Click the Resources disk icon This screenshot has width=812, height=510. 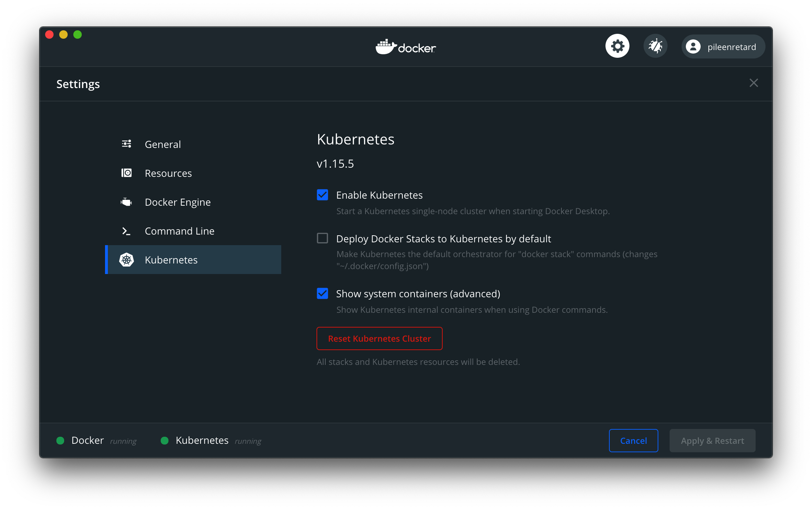click(127, 173)
